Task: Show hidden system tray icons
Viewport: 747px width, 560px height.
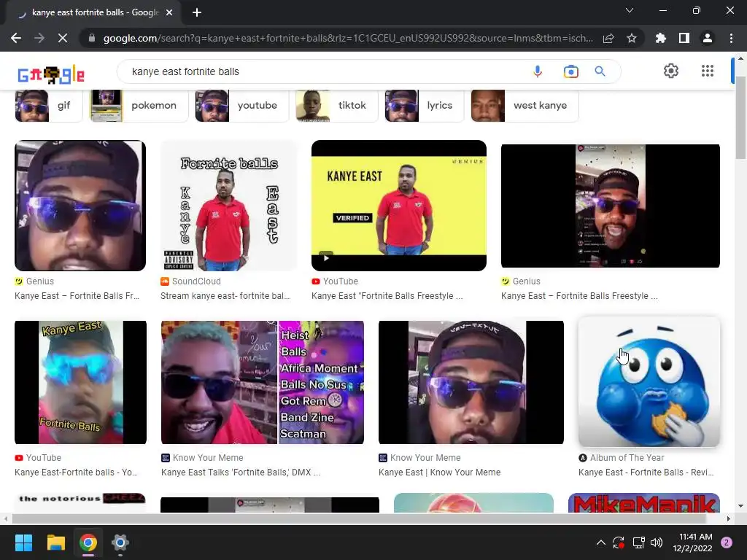Action: point(601,542)
